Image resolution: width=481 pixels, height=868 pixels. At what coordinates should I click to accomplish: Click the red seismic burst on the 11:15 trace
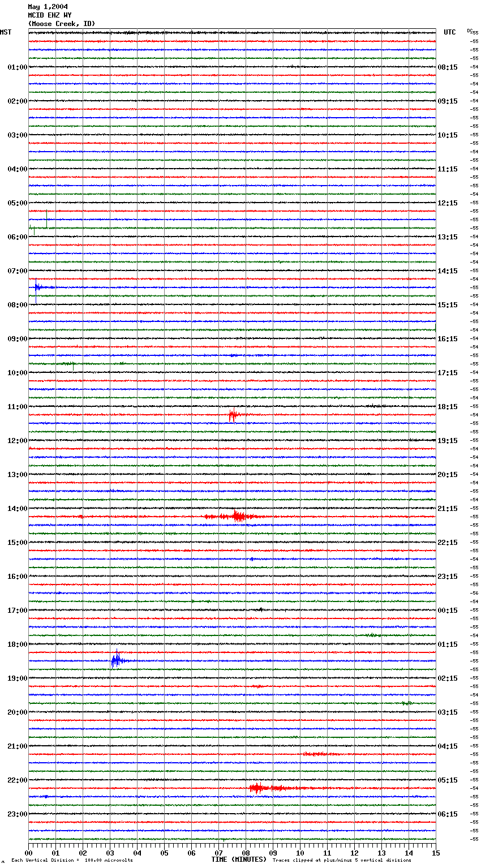coord(233,415)
